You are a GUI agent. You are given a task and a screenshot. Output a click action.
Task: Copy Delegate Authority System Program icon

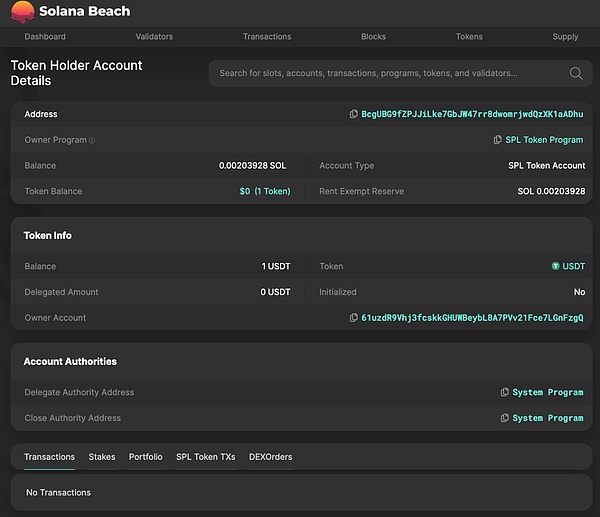(x=505, y=393)
